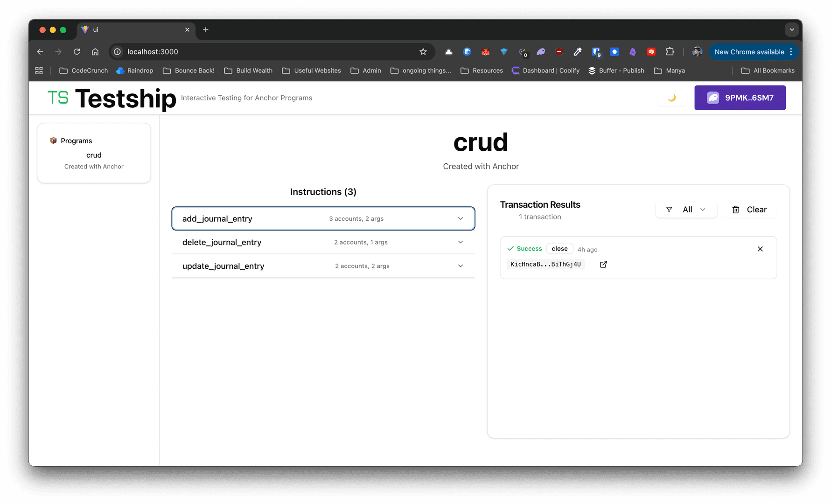Bookmark this page with the star icon

pyautogui.click(x=423, y=52)
